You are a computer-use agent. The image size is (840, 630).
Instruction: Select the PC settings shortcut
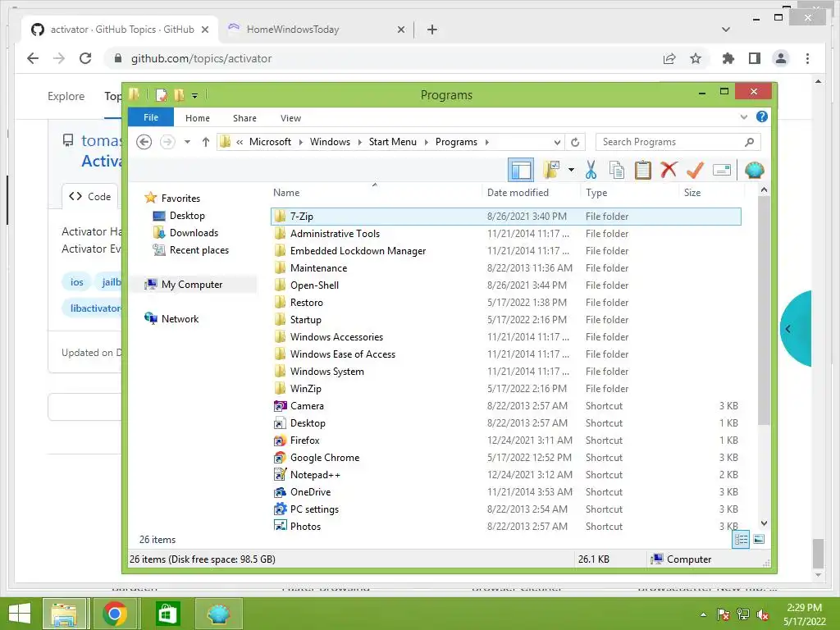click(505, 509)
